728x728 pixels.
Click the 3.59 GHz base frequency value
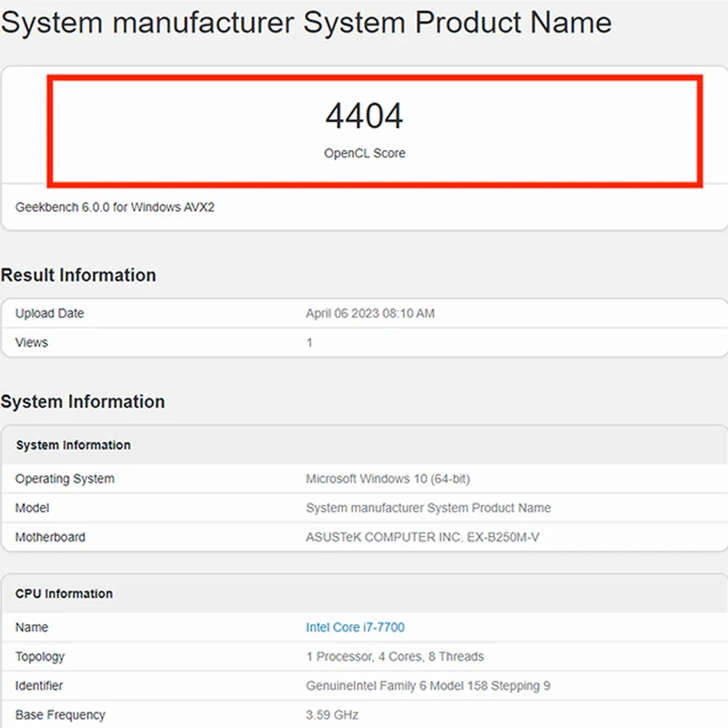332,715
